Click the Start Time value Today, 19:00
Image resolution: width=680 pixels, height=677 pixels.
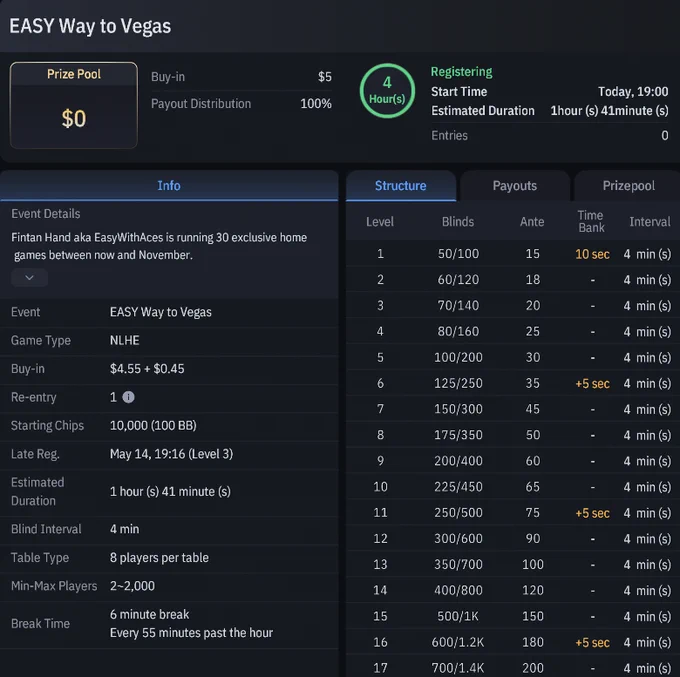633,92
